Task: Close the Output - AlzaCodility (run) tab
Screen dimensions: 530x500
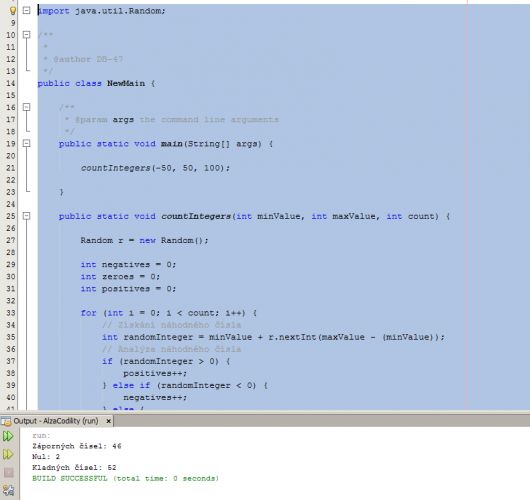Action: (108, 421)
